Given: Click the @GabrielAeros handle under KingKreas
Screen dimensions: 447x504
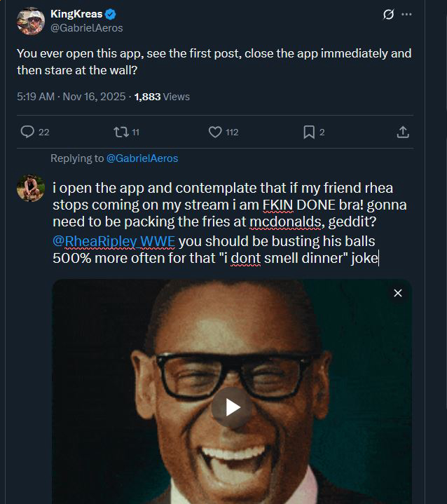Looking at the screenshot, I should click(87, 28).
